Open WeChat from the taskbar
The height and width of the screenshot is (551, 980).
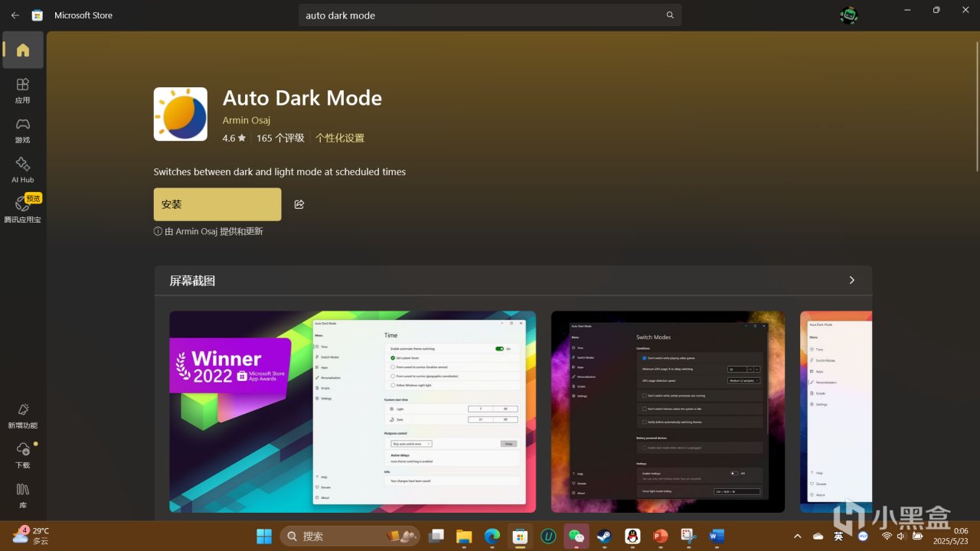[576, 536]
